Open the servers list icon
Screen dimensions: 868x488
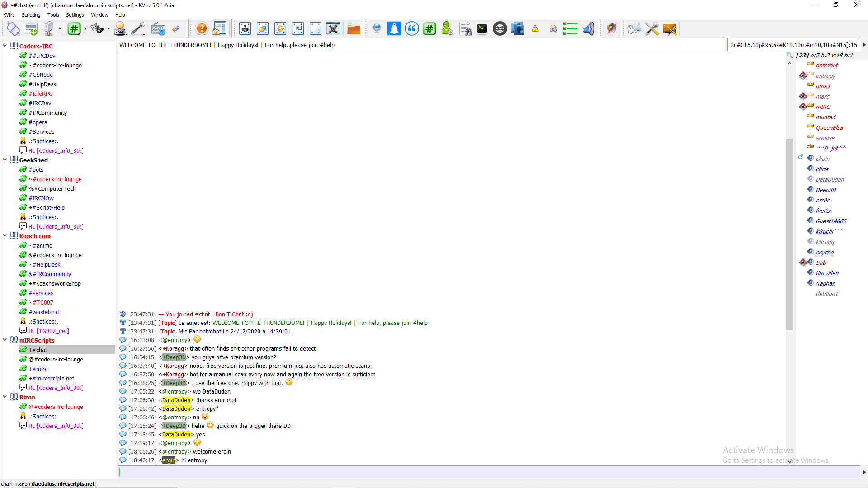click(x=49, y=29)
